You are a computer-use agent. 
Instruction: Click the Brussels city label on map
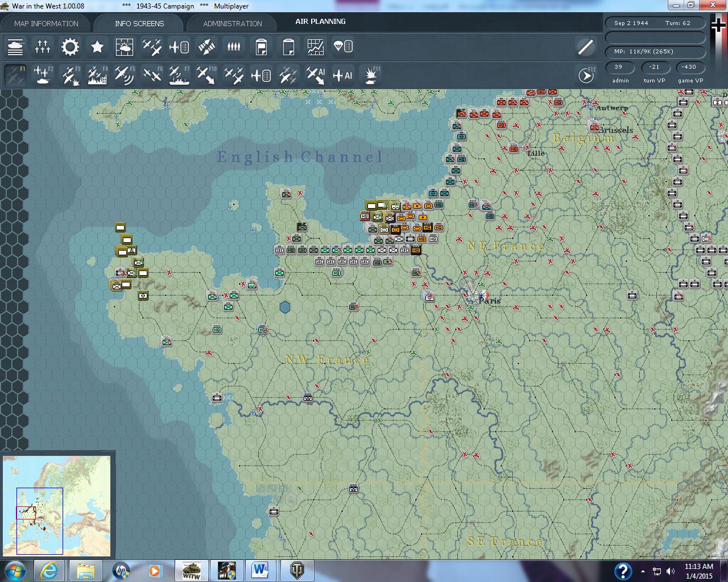tap(615, 130)
